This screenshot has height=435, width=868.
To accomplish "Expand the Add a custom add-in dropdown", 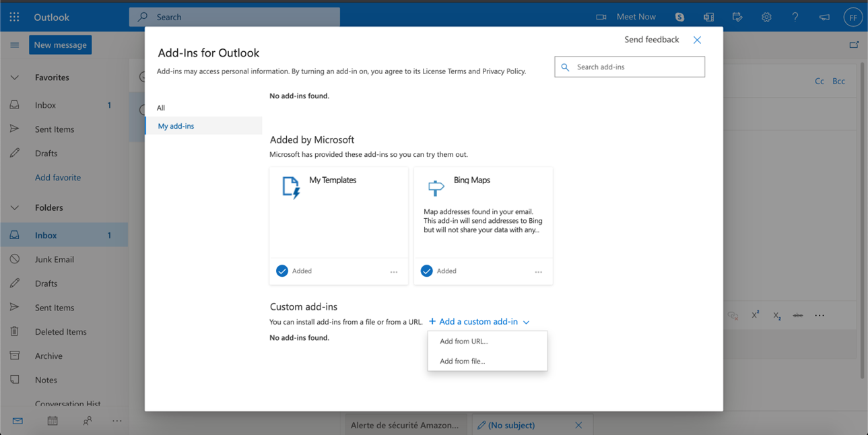I will click(479, 322).
